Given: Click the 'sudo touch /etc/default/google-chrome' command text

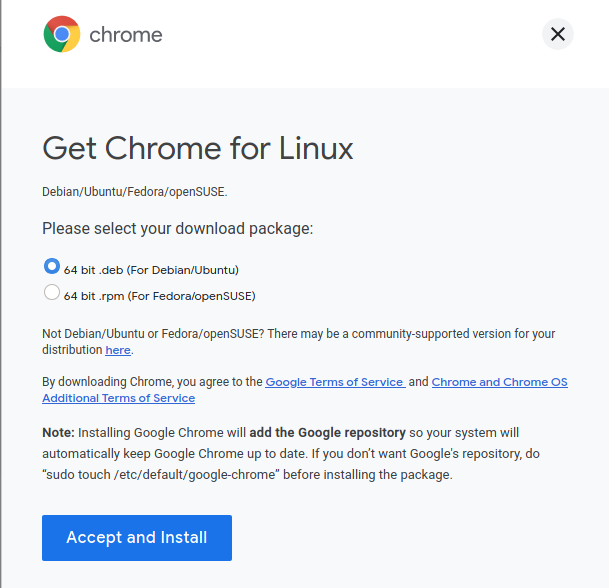Looking at the screenshot, I should (x=161, y=475).
